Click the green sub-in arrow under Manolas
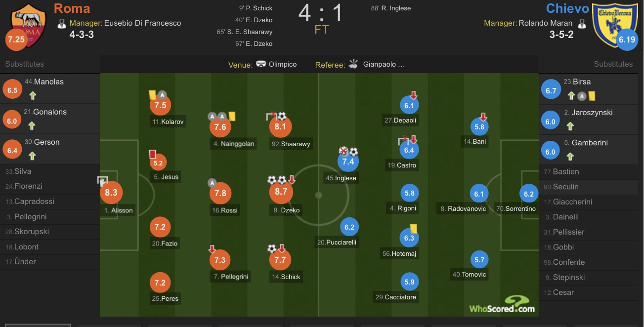 click(33, 96)
